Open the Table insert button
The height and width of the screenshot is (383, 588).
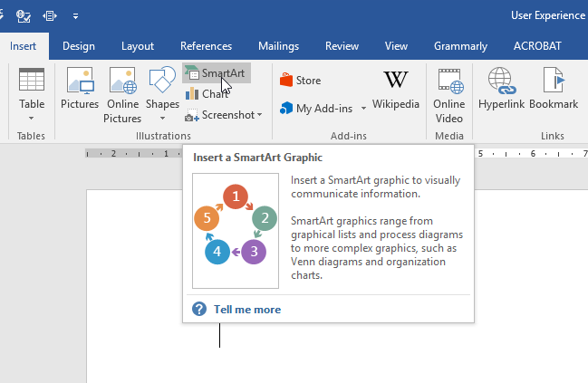click(32, 94)
